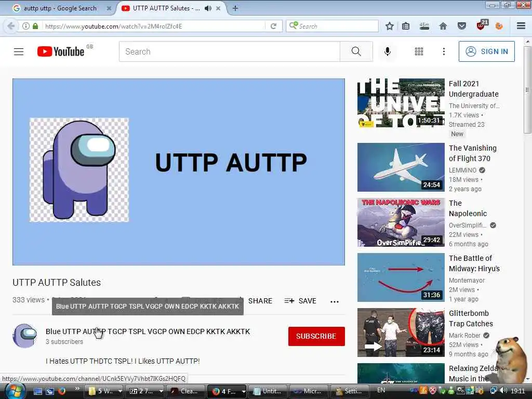Show bookmarks list in Firefox toolbar
The width and height of the screenshot is (532, 399).
click(x=406, y=26)
